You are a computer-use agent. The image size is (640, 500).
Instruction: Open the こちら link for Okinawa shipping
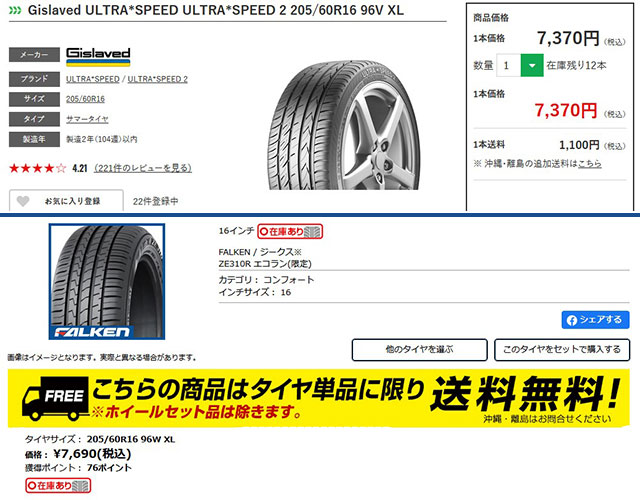click(590, 164)
